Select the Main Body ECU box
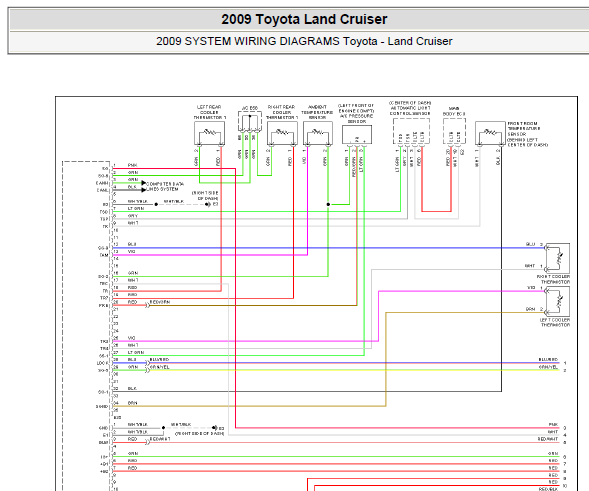 click(454, 131)
